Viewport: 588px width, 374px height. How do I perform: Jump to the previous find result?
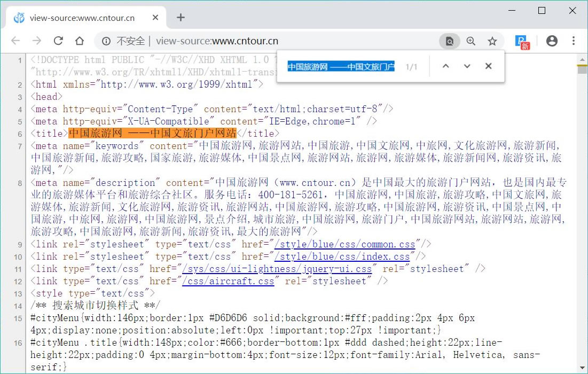pyautogui.click(x=445, y=66)
